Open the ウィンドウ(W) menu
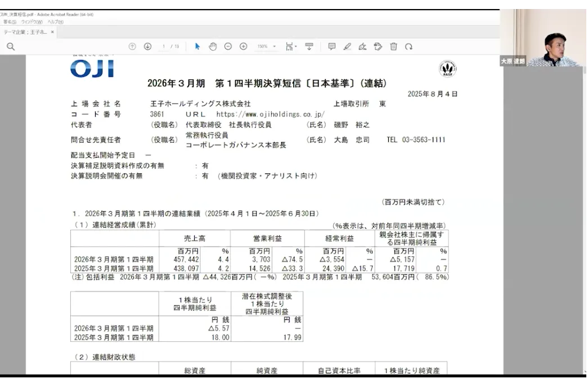Viewport: 588px width, 383px height. 32,22
